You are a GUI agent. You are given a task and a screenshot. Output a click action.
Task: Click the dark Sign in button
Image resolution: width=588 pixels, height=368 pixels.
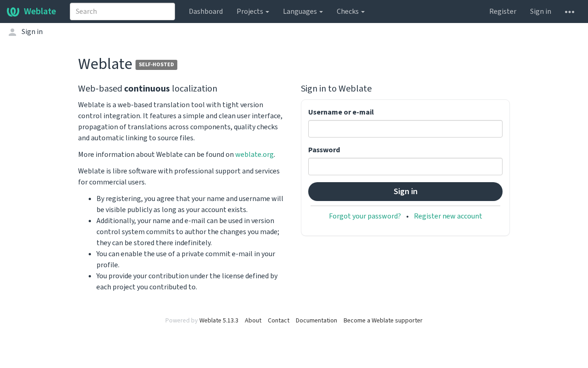point(405,191)
